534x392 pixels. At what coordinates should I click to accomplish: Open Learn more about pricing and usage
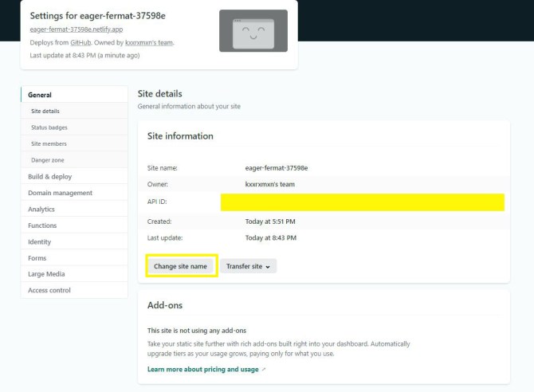[203, 369]
